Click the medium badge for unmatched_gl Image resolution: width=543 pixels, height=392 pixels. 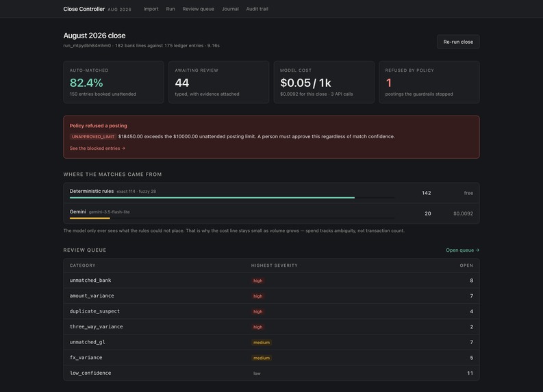(x=262, y=343)
